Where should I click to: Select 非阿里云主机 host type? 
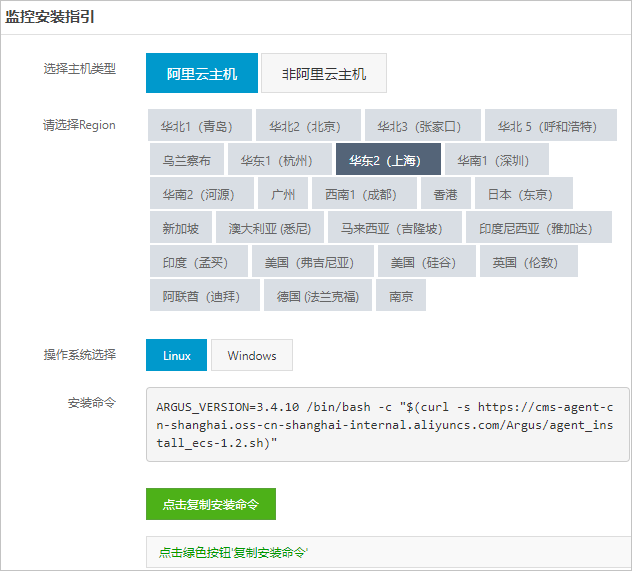click(324, 73)
